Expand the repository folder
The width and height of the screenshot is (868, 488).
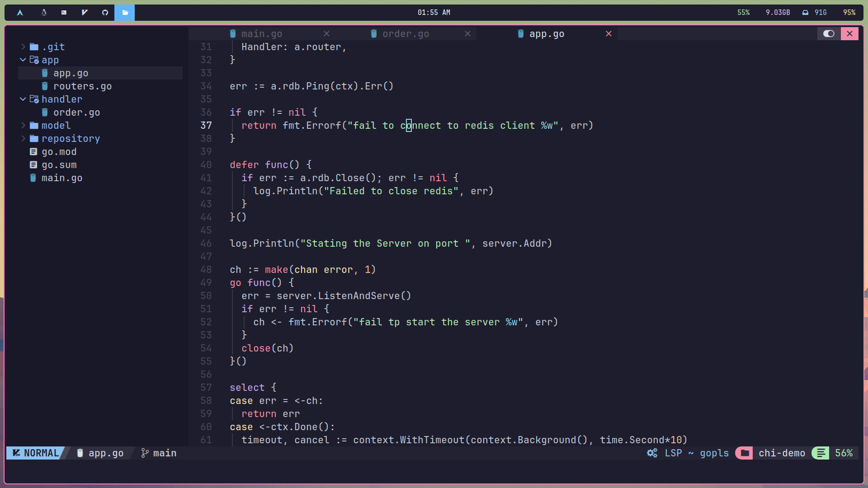point(71,139)
